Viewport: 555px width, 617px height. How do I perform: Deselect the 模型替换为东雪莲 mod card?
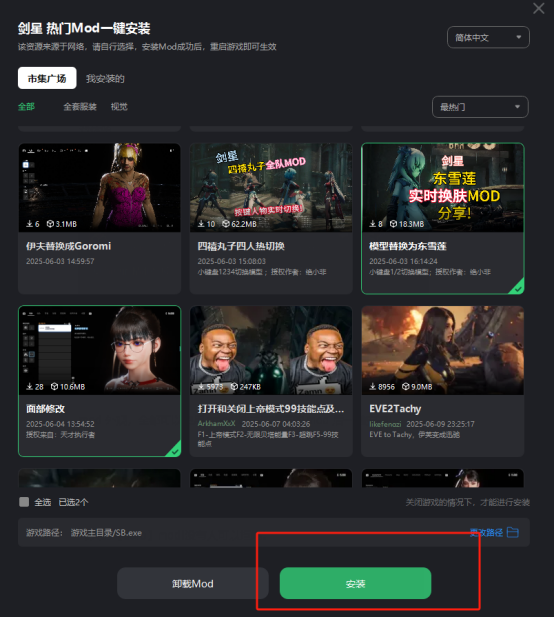pos(443,218)
